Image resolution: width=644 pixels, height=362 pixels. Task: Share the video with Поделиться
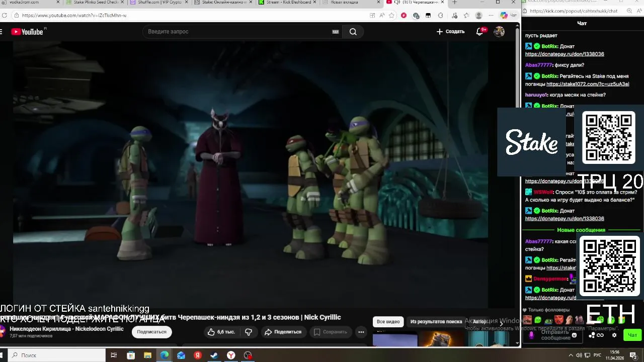coord(283,332)
